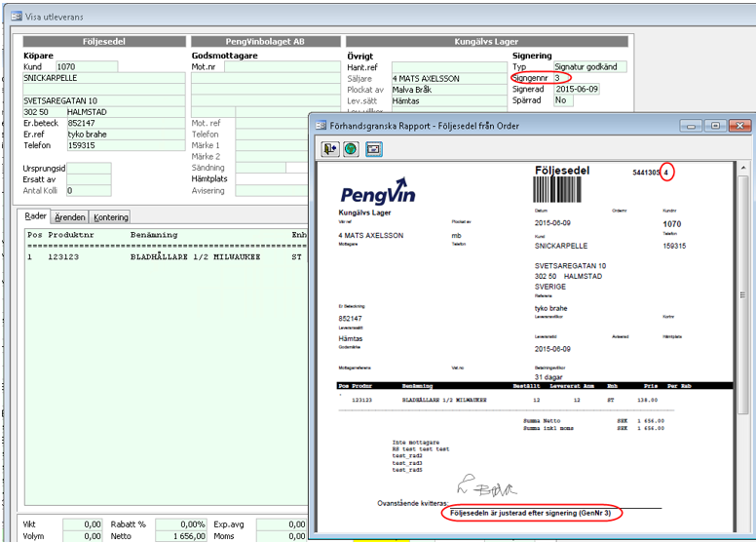Viewport: 756px width, 543px height.
Task: Click the report preview vertical scrollbar thumb
Action: click(743, 294)
